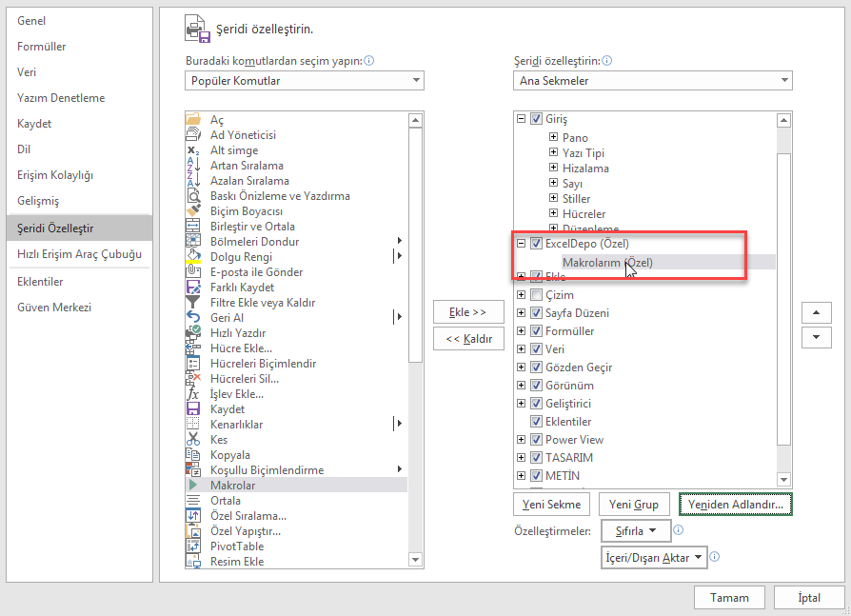Expand the Hizalama group
Viewport: 851px width, 616px height.
553,168
